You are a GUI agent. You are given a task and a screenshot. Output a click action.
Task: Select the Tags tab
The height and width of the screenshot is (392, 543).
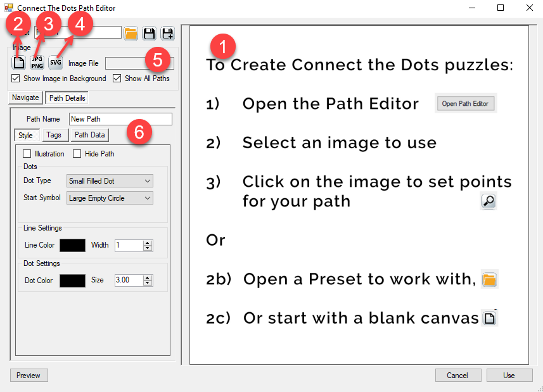tap(54, 135)
